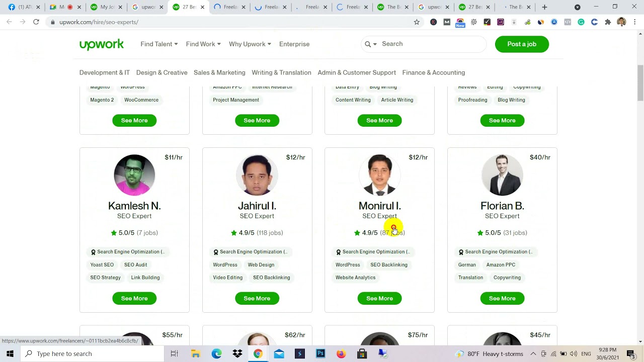Bookmark this page with the star icon
This screenshot has width=644, height=362.
[x=417, y=22]
